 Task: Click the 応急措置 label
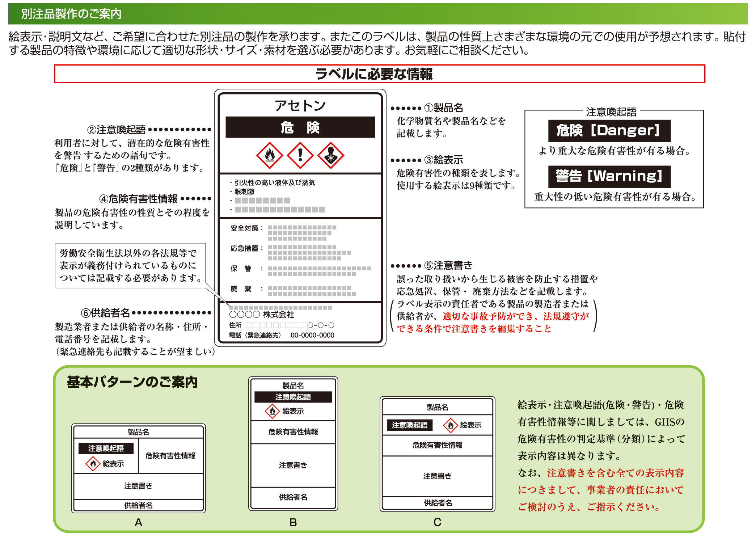point(246,248)
